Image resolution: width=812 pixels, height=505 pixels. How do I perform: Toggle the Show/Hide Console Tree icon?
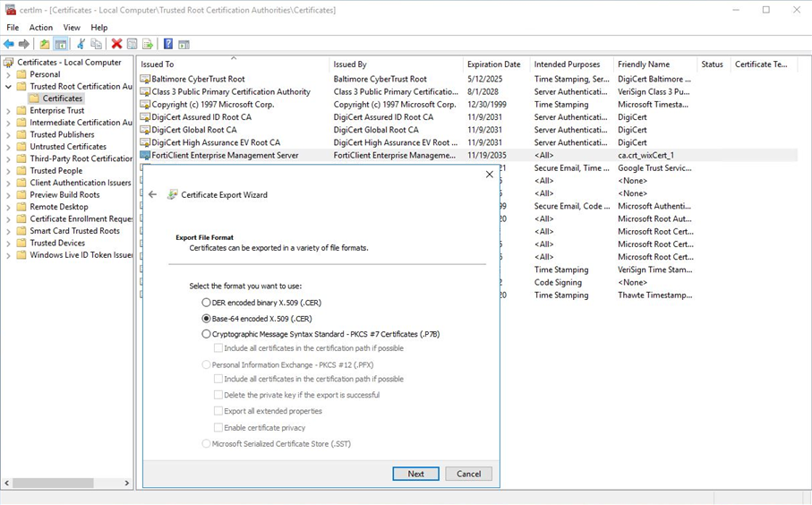click(x=61, y=45)
